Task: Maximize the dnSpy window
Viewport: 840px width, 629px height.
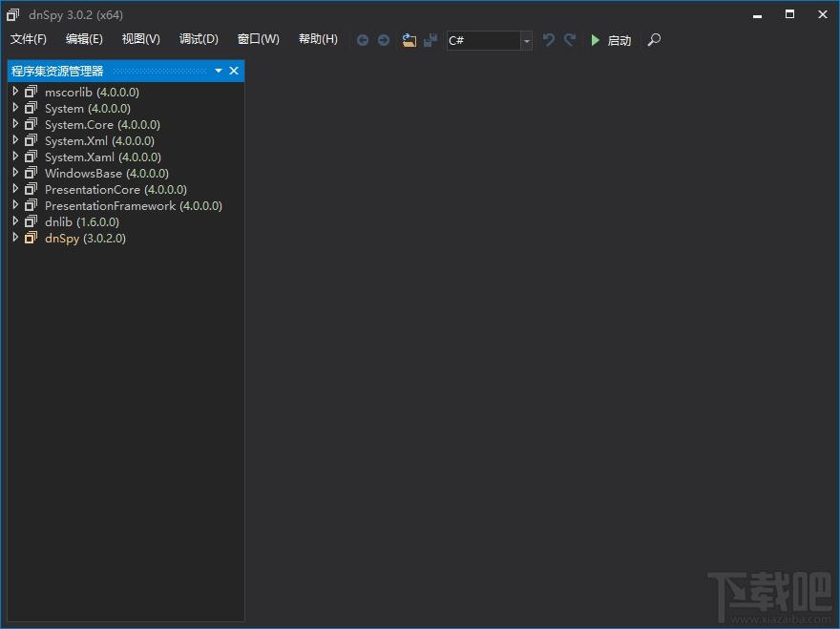Action: click(789, 14)
